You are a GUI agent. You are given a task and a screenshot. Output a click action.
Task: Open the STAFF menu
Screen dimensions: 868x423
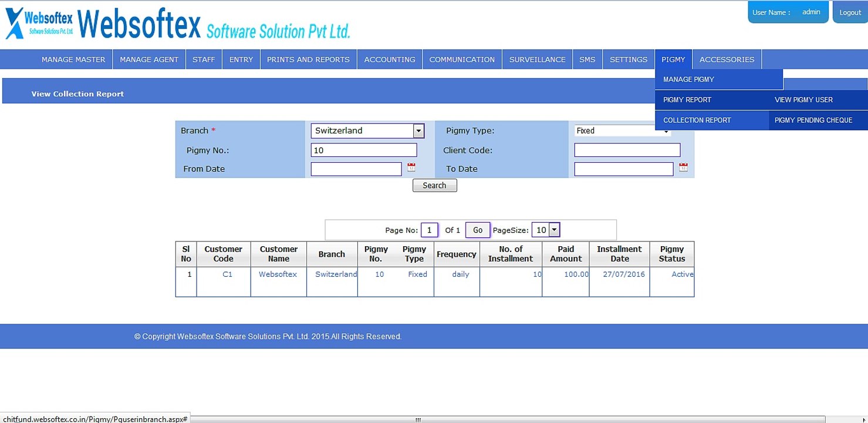(204, 59)
